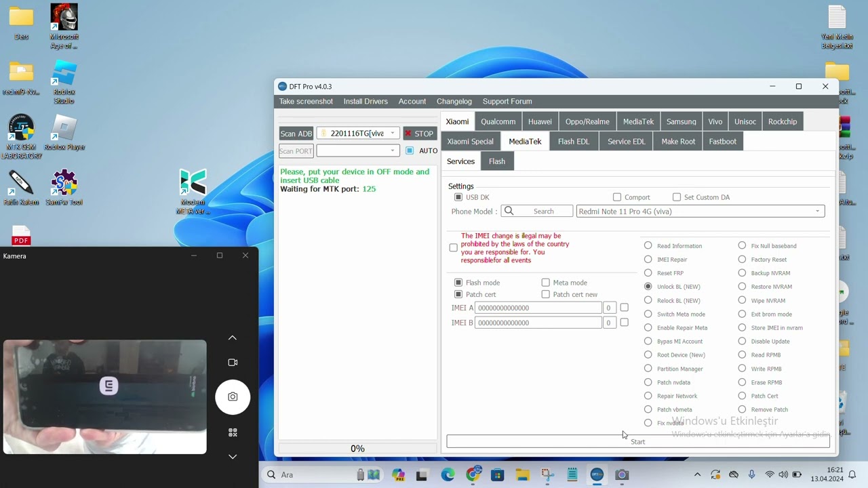868x488 pixels.
Task: Enable the Meta mode checkbox
Action: pos(546,283)
